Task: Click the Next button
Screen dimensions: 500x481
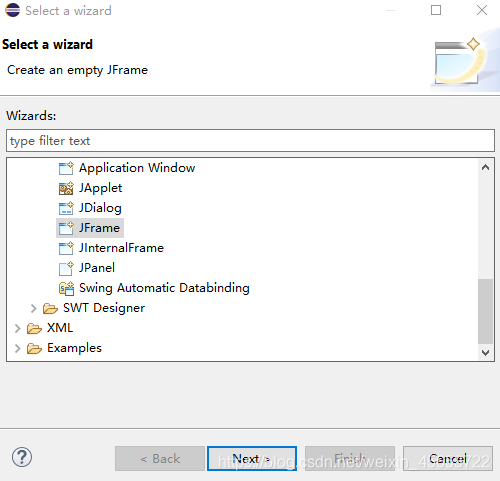Action: (x=252, y=459)
